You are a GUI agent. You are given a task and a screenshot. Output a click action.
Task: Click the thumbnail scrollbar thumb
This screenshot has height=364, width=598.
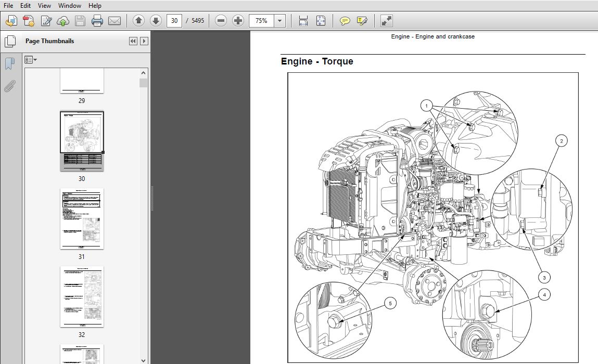pyautogui.click(x=144, y=83)
